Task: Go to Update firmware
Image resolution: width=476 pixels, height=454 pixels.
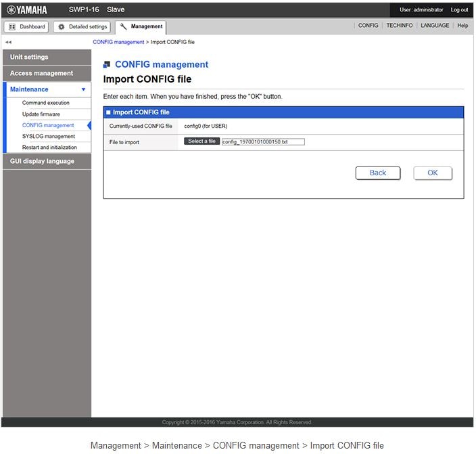Action: click(41, 114)
